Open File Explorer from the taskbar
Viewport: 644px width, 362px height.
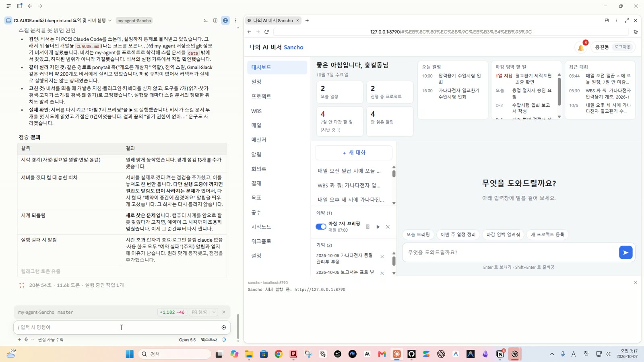point(249,354)
